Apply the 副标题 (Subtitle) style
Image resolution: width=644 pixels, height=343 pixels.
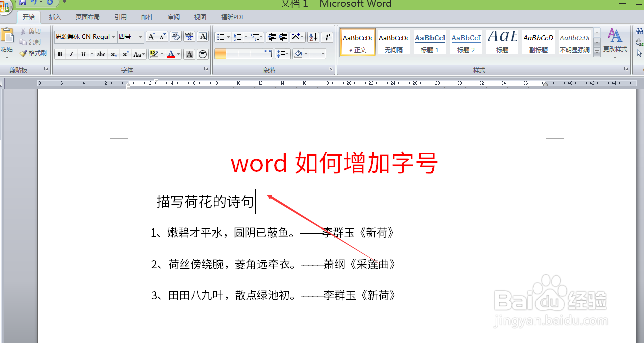point(539,42)
